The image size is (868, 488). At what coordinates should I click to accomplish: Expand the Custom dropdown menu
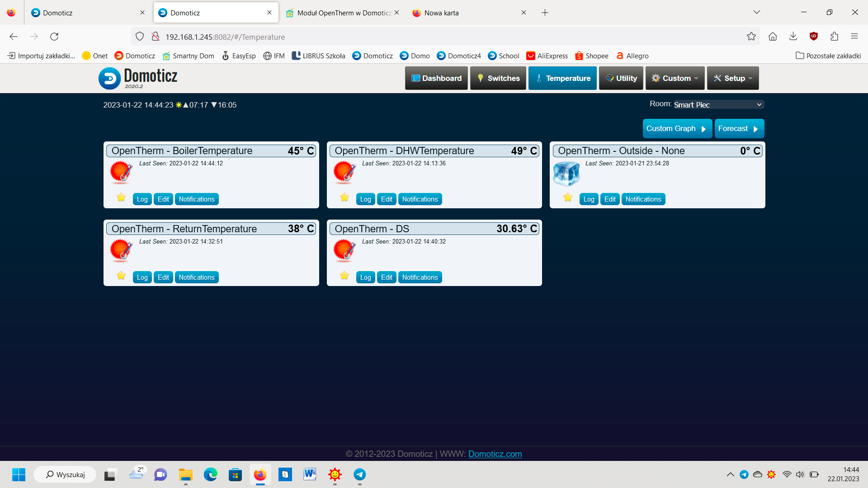tap(675, 78)
